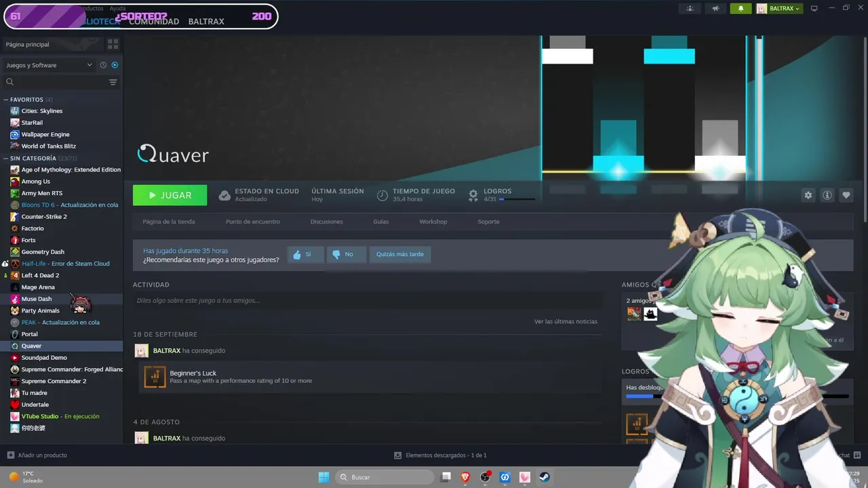Image resolution: width=868 pixels, height=488 pixels.
Task: Click BALTRAX avatar in September 18 activity
Action: [141, 350]
